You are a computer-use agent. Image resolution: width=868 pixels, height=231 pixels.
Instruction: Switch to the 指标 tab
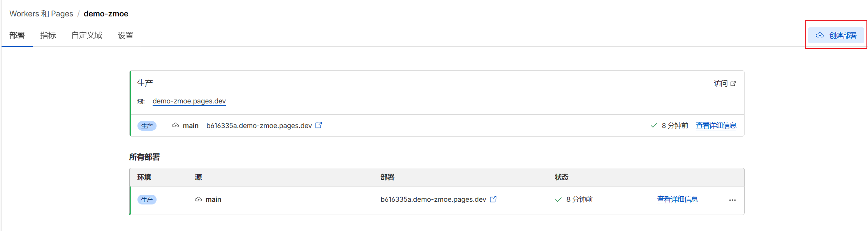click(48, 36)
